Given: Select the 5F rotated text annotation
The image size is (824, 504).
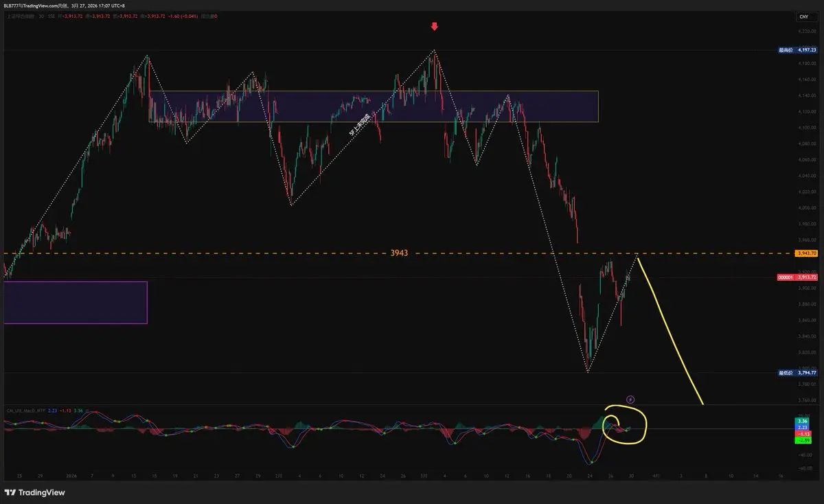Looking at the screenshot, I should pyautogui.click(x=360, y=125).
